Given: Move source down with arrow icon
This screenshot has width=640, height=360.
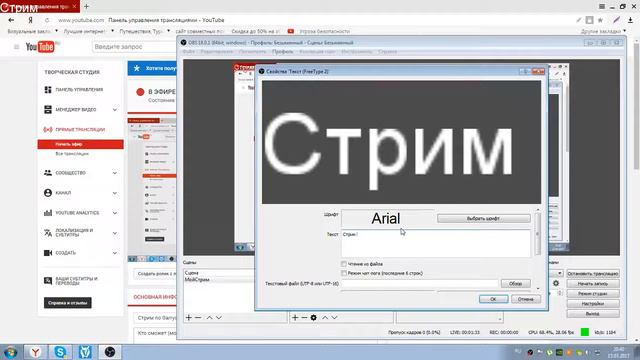Looking at the screenshot, I should [334, 318].
